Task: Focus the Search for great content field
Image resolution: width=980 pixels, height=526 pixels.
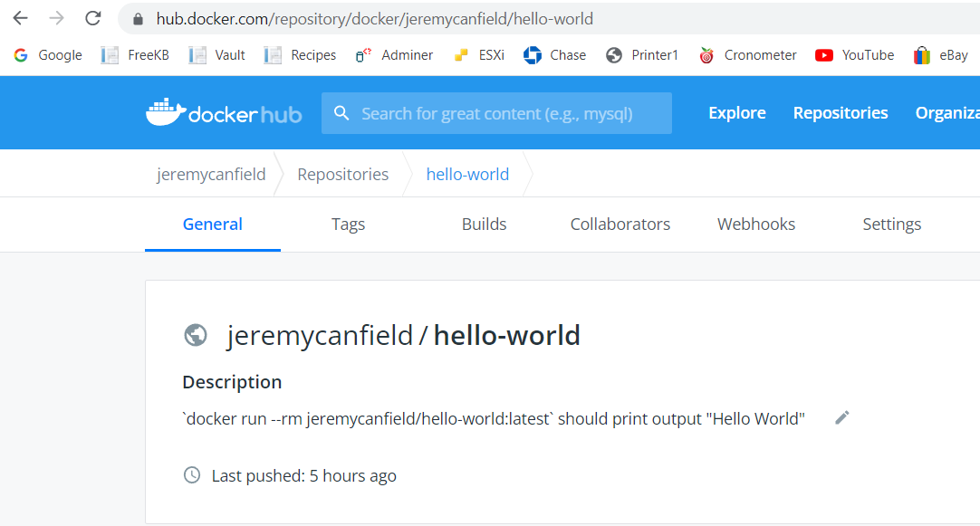Action: 497,113
